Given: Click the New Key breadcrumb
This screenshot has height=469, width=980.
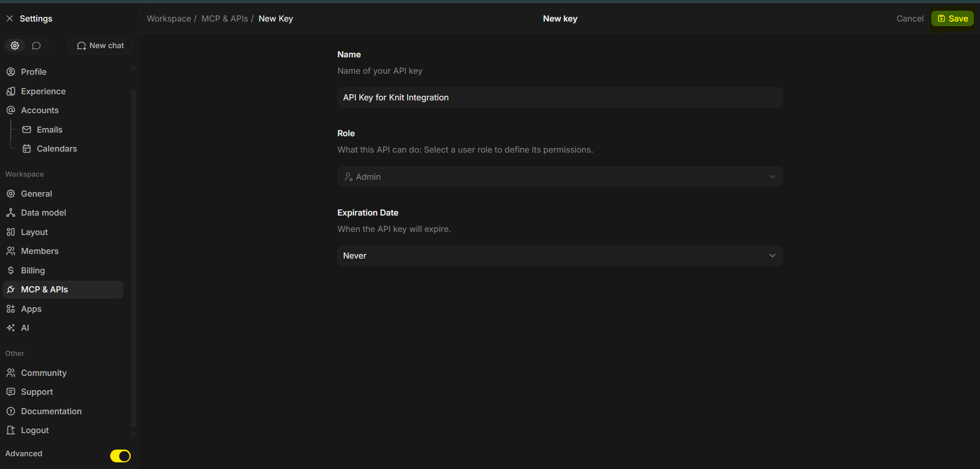Looking at the screenshot, I should click(276, 18).
